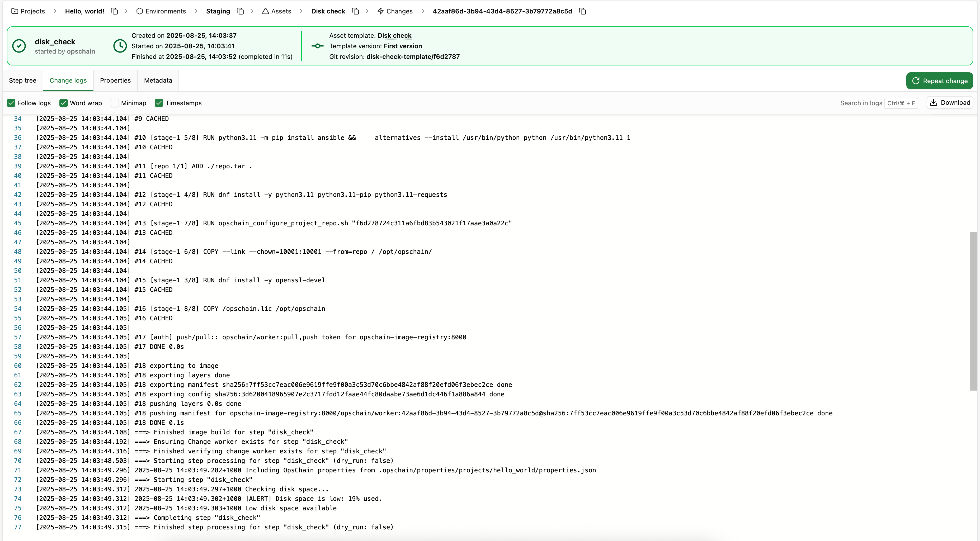Copy the "Hello, world!" project name

pos(114,11)
